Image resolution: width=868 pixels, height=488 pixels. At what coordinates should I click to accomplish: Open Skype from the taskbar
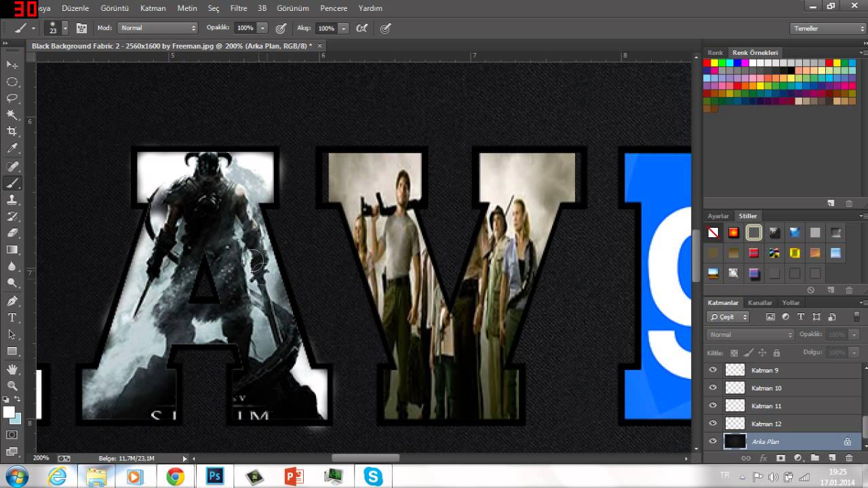point(373,476)
